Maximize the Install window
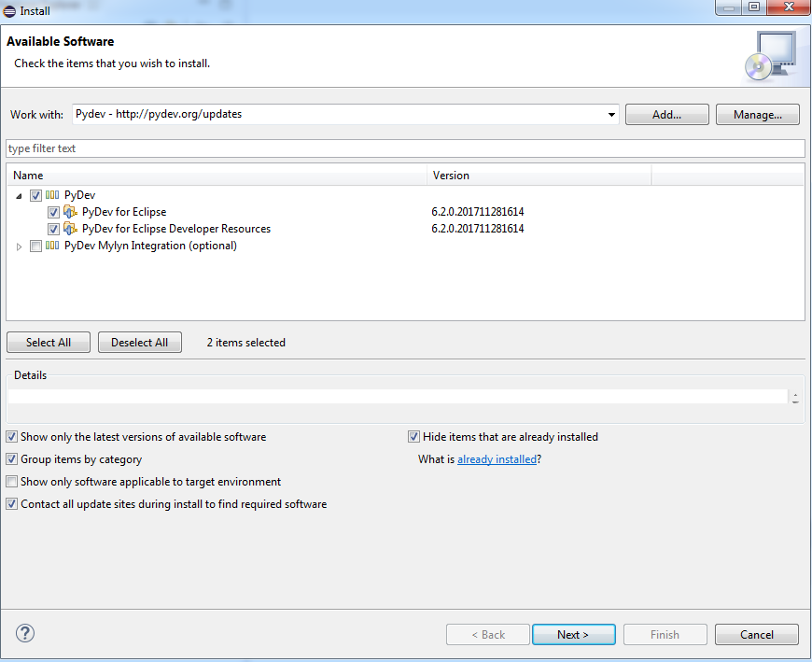 point(754,7)
